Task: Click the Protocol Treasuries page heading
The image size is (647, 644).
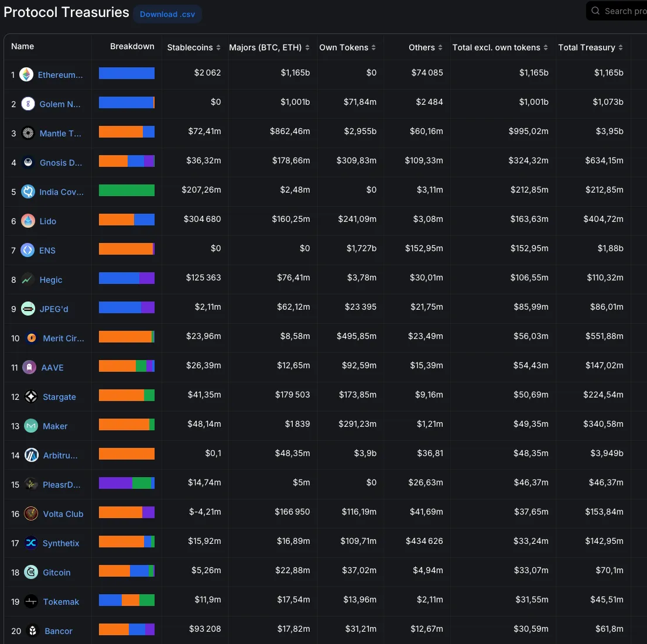Action: [66, 12]
